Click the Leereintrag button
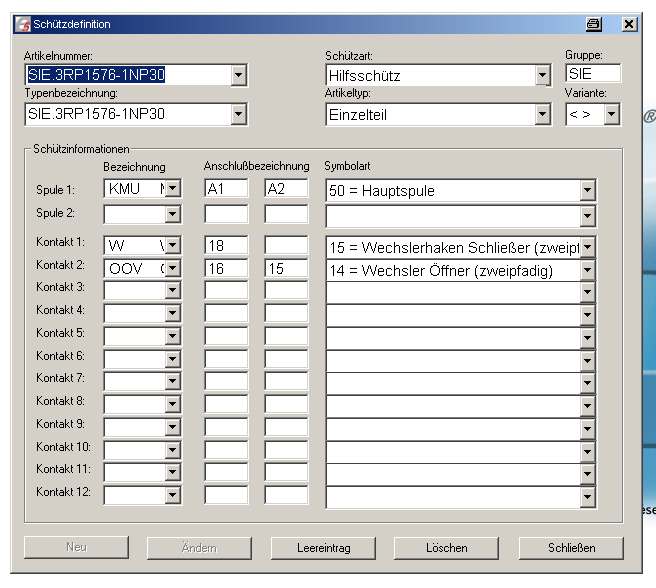The image size is (656, 588). (x=323, y=548)
